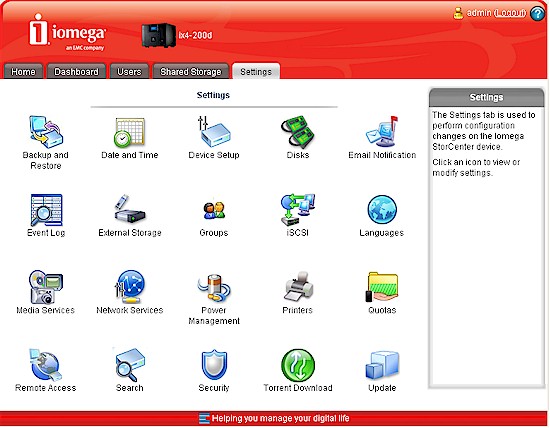Open the Security shield icon

[214, 365]
